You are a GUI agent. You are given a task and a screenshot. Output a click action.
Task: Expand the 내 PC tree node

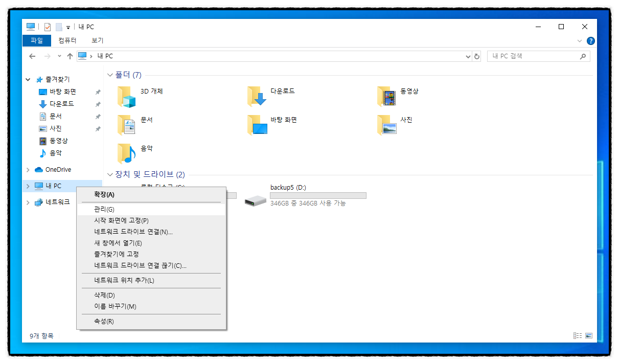coord(28,186)
